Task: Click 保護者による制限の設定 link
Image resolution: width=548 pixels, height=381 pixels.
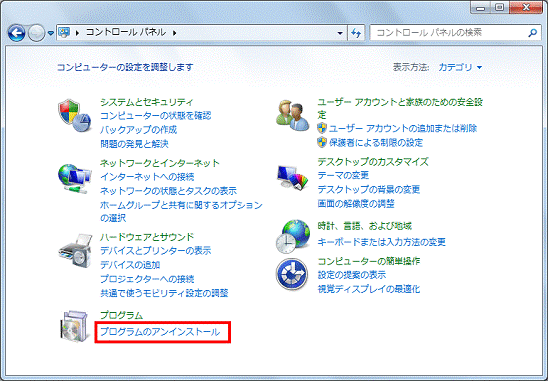Action: click(376, 143)
